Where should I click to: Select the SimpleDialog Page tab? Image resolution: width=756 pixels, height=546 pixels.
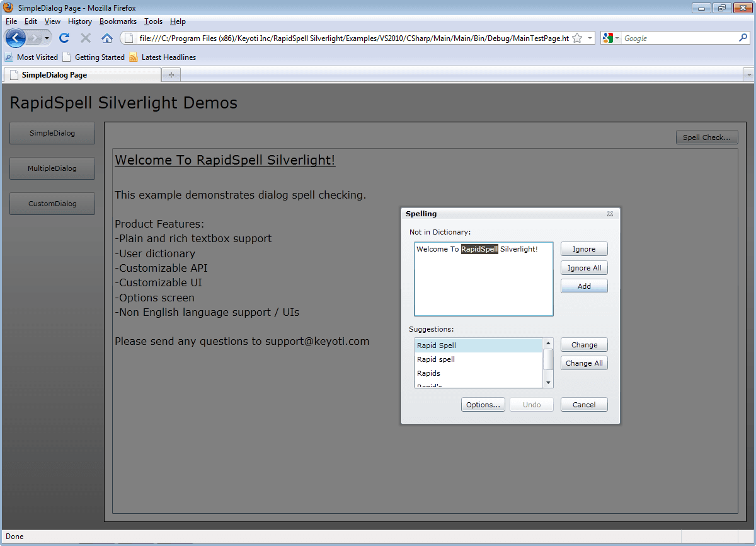82,74
